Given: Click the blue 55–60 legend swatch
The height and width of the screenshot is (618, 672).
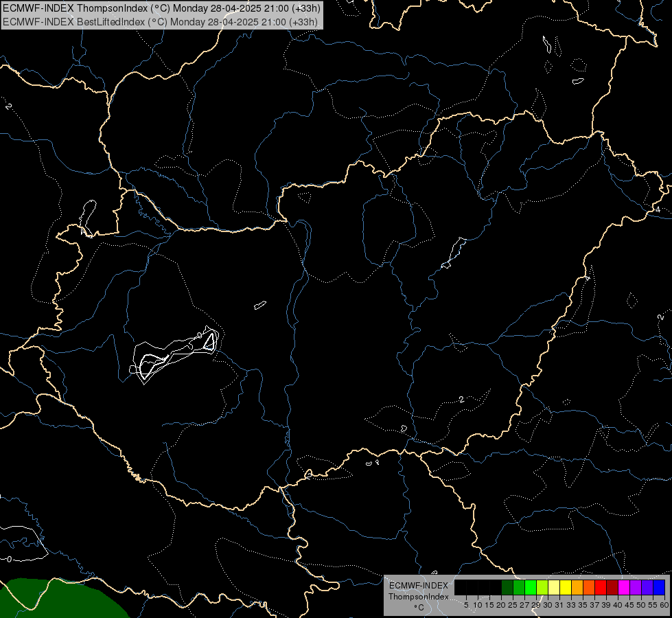Looking at the screenshot, I should [659, 587].
